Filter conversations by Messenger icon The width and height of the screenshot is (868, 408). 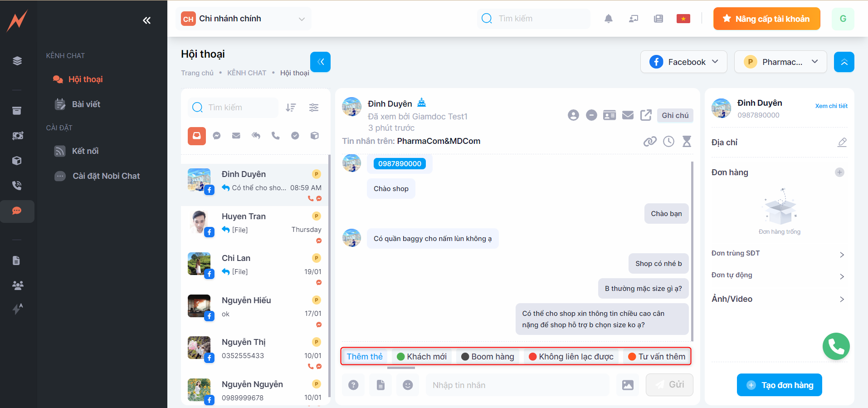tap(217, 136)
